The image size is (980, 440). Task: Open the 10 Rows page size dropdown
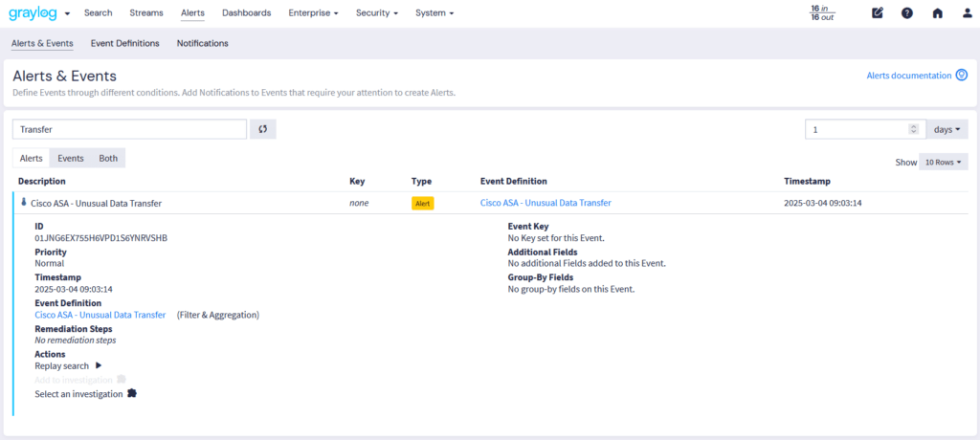pyautogui.click(x=944, y=163)
